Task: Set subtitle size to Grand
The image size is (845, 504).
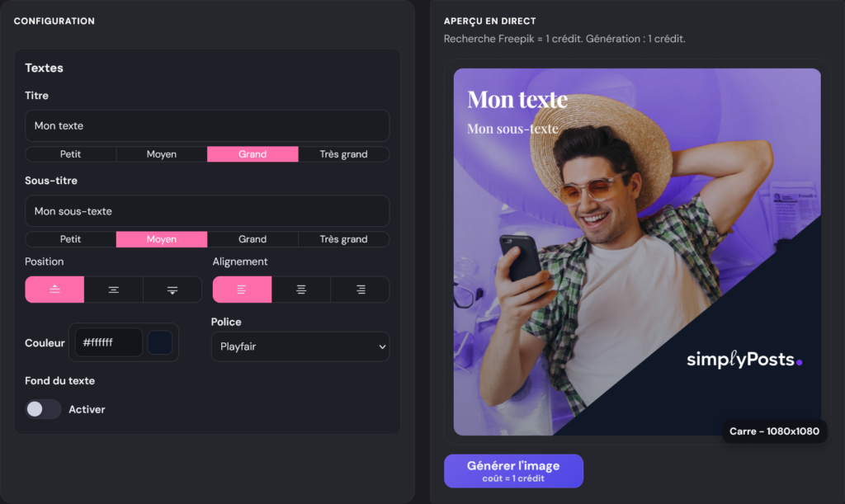Action: coord(253,239)
